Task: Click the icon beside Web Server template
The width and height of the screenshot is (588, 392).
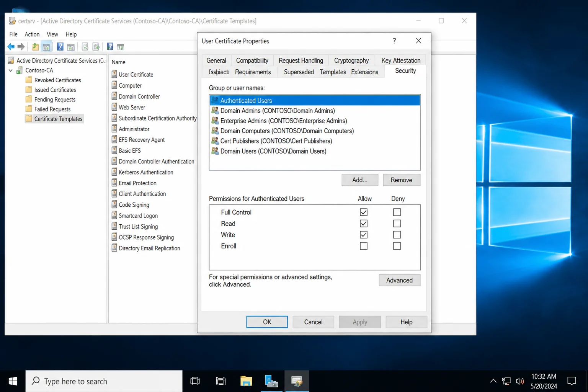Action: pos(114,107)
